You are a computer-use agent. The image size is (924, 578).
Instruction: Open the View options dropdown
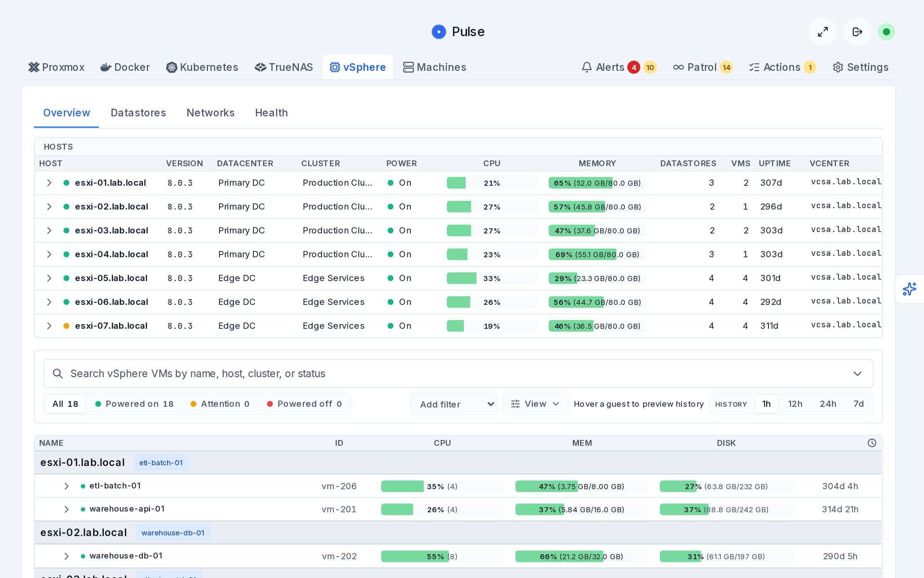(536, 404)
